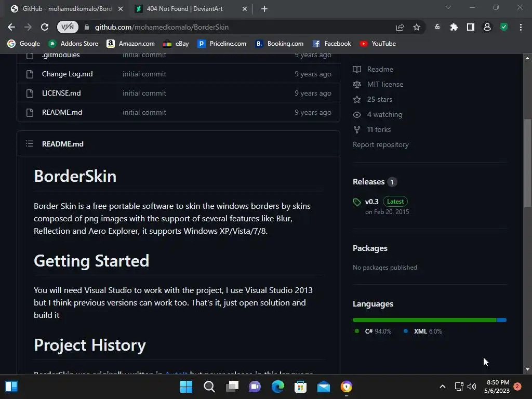This screenshot has width=532, height=399.
Task: View initial commit for Change Log.md
Action: 144,74
